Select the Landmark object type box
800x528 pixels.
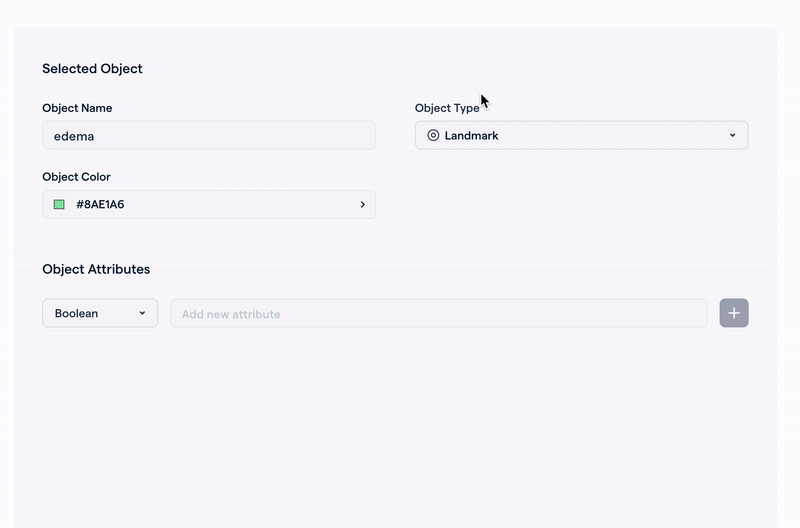582,135
